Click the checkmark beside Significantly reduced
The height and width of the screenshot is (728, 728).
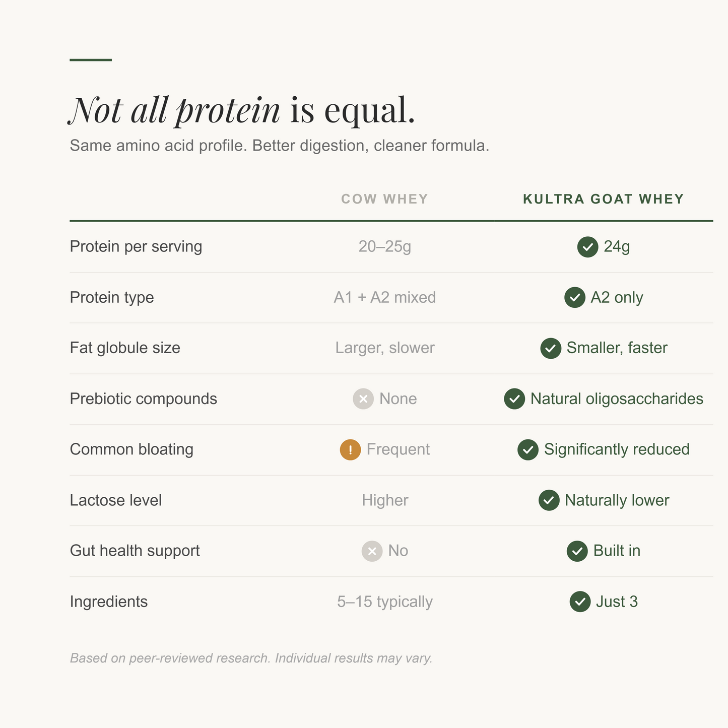click(x=528, y=450)
